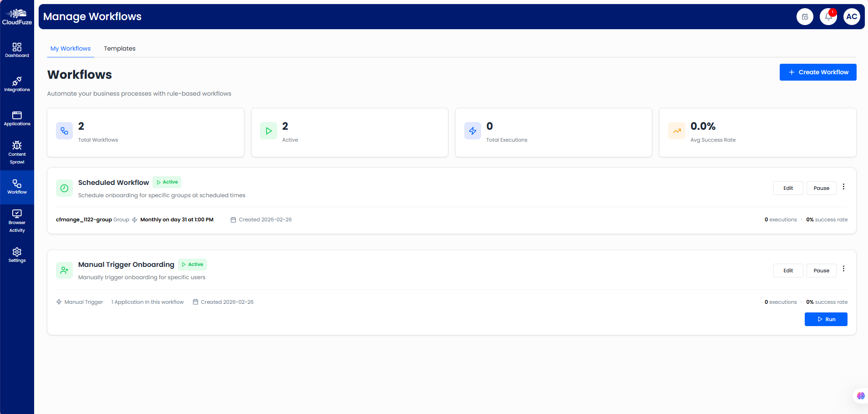Open the AC profile avatar
Screen dimensions: 868x414
(851, 16)
